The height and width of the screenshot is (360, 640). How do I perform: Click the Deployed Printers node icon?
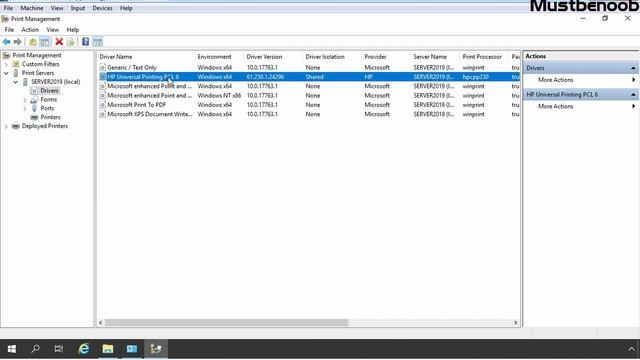(x=16, y=126)
